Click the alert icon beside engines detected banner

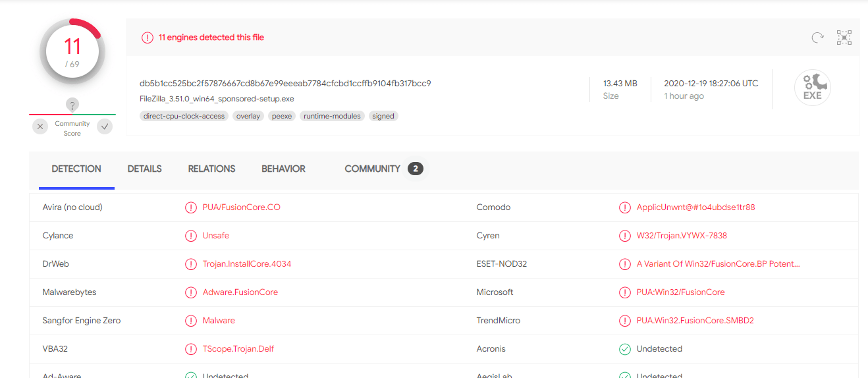pos(148,38)
